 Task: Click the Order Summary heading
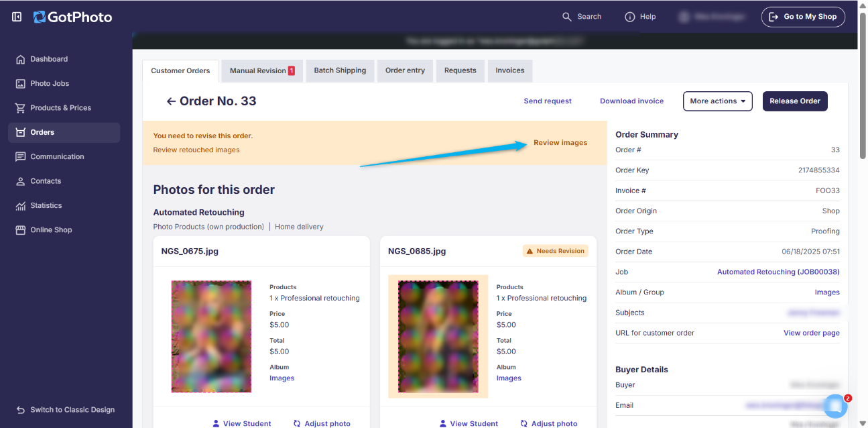(647, 135)
